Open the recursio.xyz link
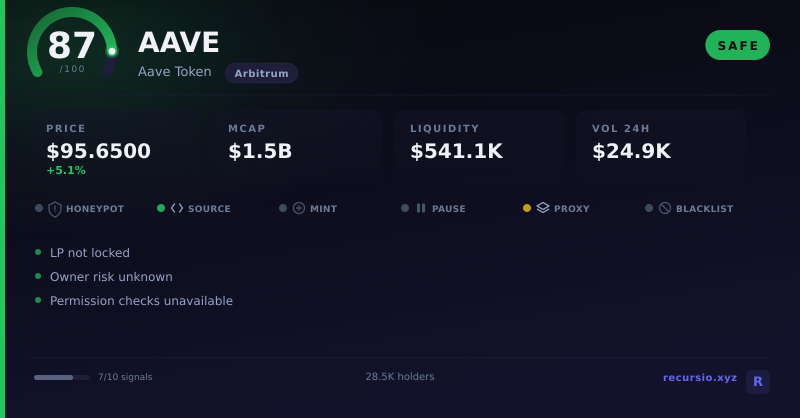Viewport: 800px width, 418px height. click(699, 378)
